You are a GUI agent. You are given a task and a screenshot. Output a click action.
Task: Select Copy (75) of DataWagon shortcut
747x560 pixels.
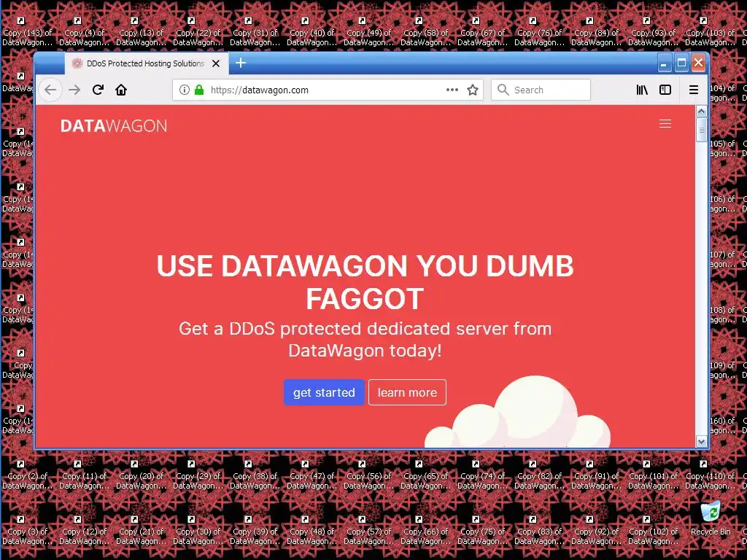pos(483,531)
